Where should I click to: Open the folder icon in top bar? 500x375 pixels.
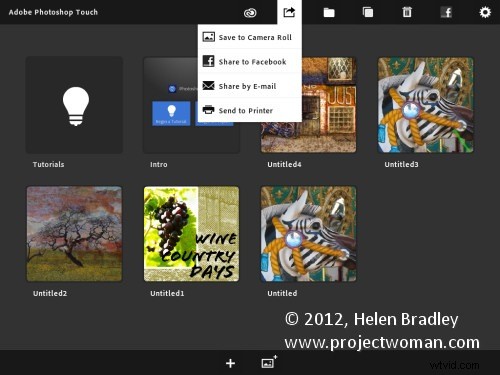pyautogui.click(x=329, y=13)
